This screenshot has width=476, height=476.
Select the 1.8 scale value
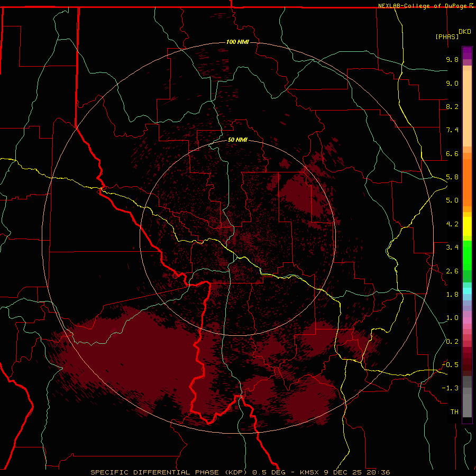(452, 294)
